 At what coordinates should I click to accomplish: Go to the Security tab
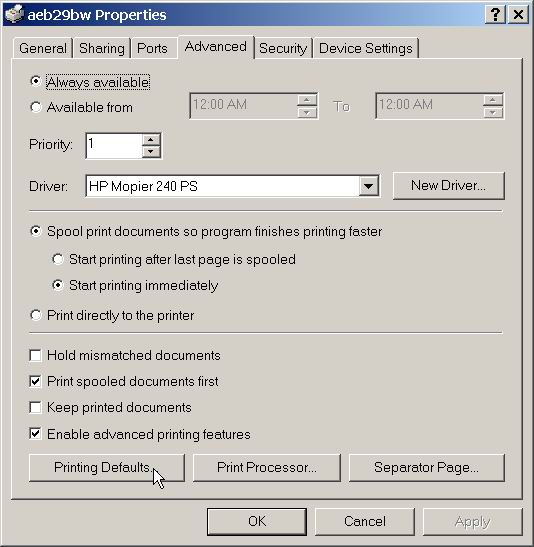click(x=283, y=48)
